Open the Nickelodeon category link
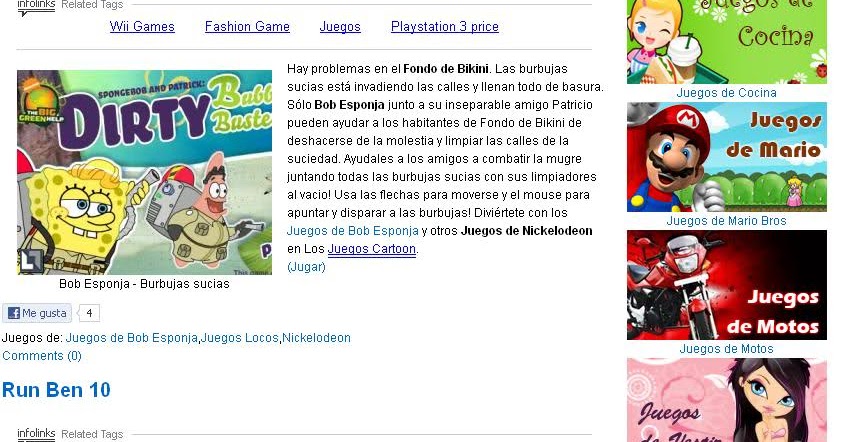Viewport: 843px width, 442px height. tap(316, 338)
